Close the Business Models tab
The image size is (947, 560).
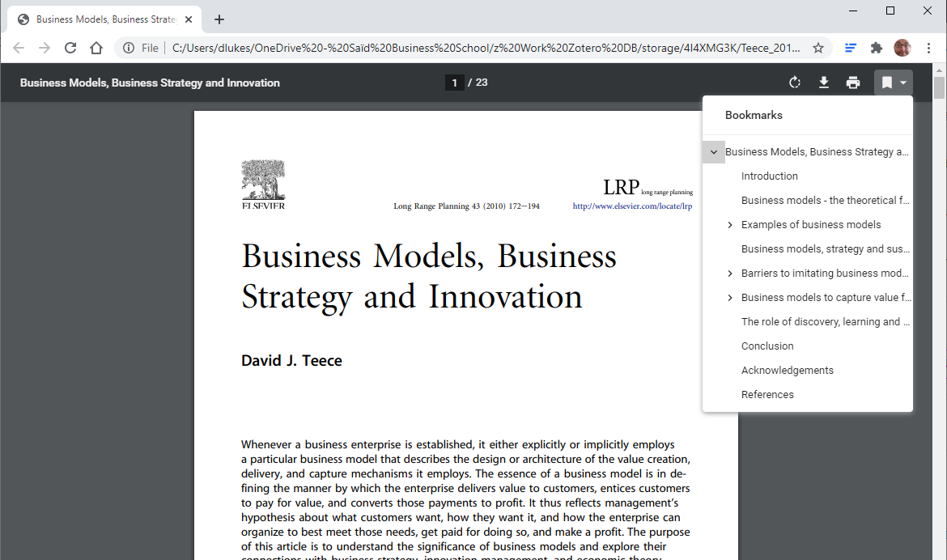tap(189, 19)
